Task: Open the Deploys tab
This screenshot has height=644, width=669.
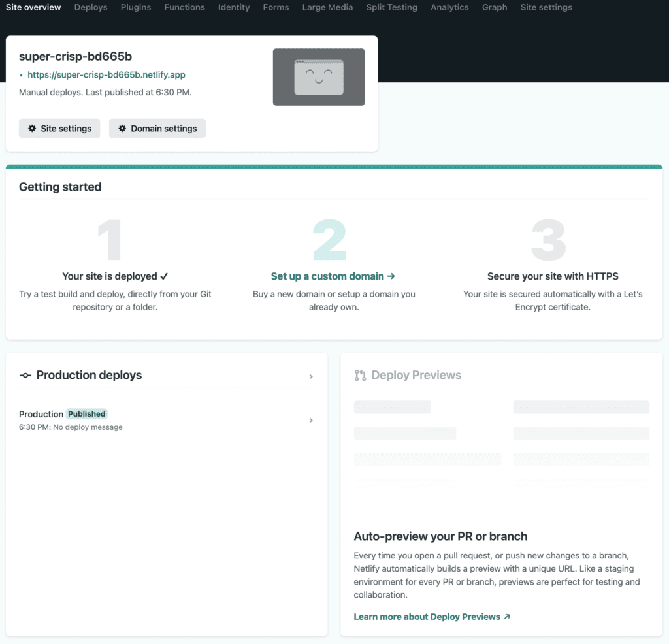Action: point(91,7)
